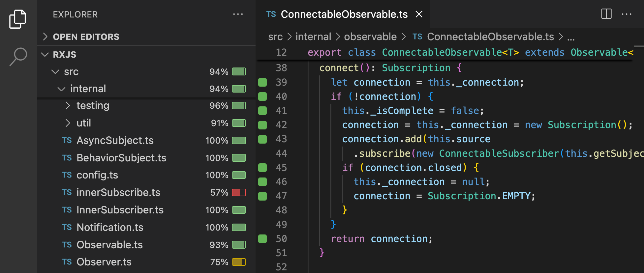Click the red coverage bar for innerSubscribe.ts

pos(239,193)
